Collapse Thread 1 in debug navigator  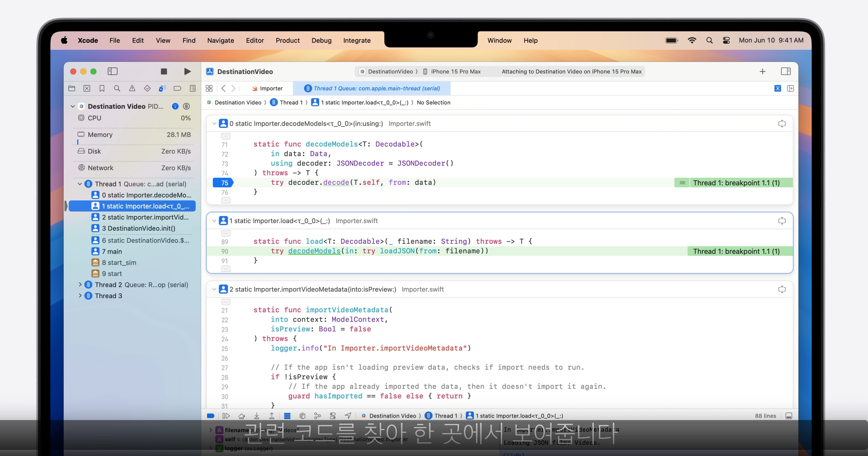[80, 184]
